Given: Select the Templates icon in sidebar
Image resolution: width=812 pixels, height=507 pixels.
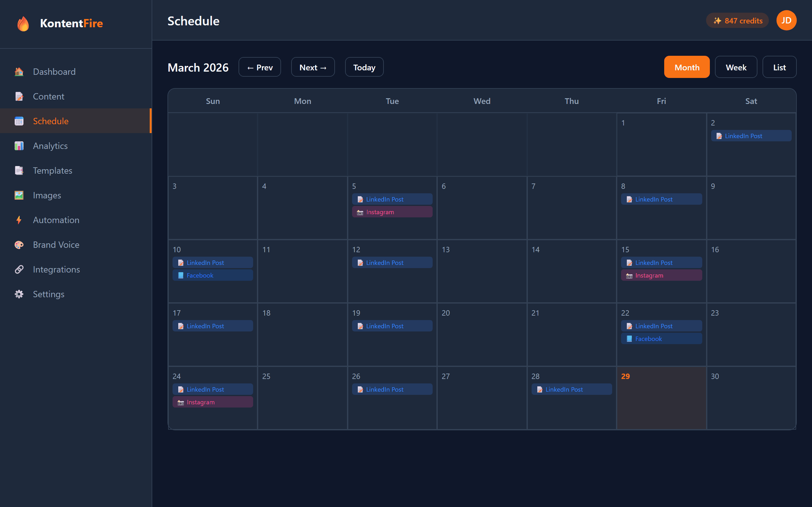Looking at the screenshot, I should (x=19, y=170).
